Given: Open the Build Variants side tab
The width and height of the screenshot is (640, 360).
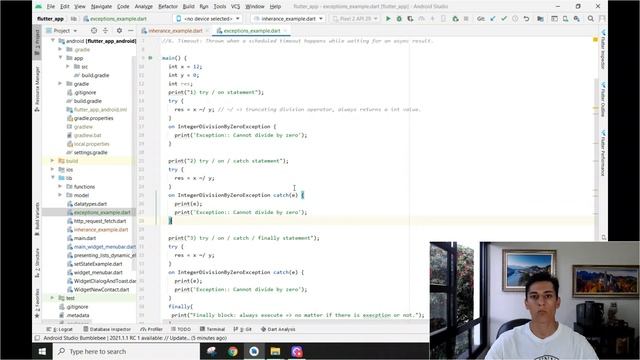Looking at the screenshot, I should click(37, 219).
